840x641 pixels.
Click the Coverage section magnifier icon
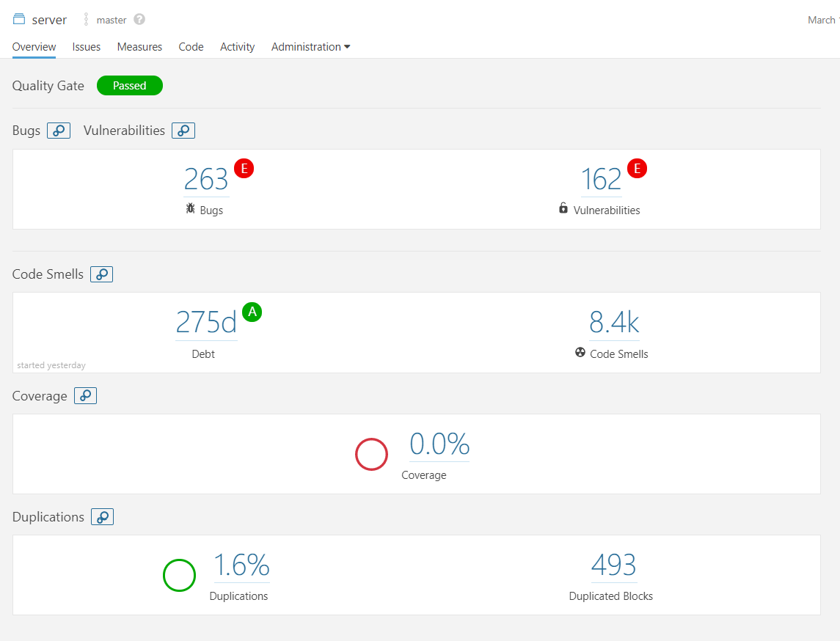click(x=85, y=396)
